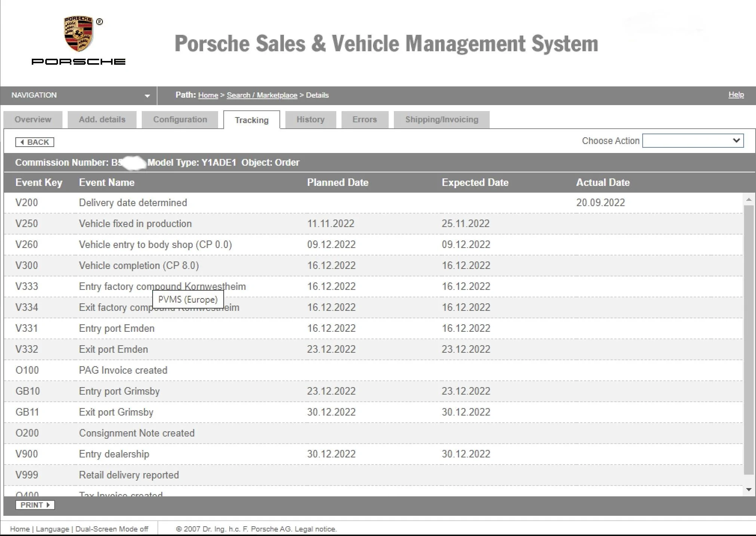Viewport: 756px width, 536px height.
Task: Click the V260 event key
Action: point(27,245)
